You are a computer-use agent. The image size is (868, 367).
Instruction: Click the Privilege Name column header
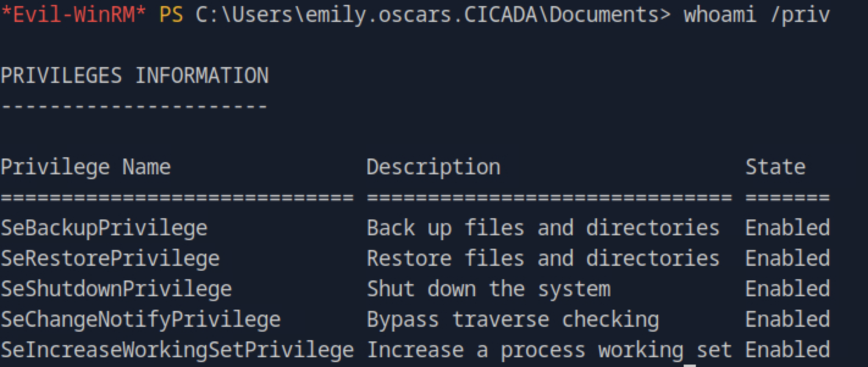85,167
